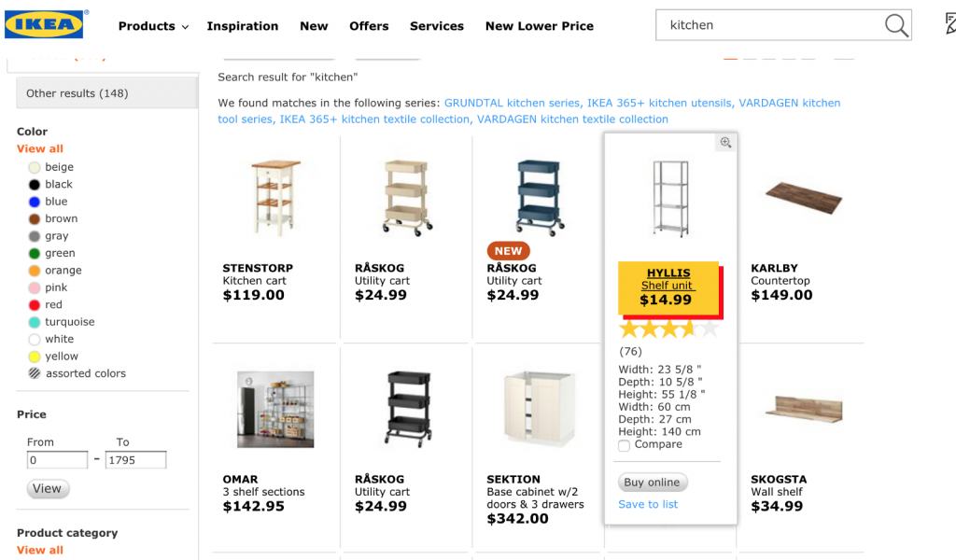Expand the Products dropdown menu
Screen dimensions: 956x560
(x=153, y=26)
